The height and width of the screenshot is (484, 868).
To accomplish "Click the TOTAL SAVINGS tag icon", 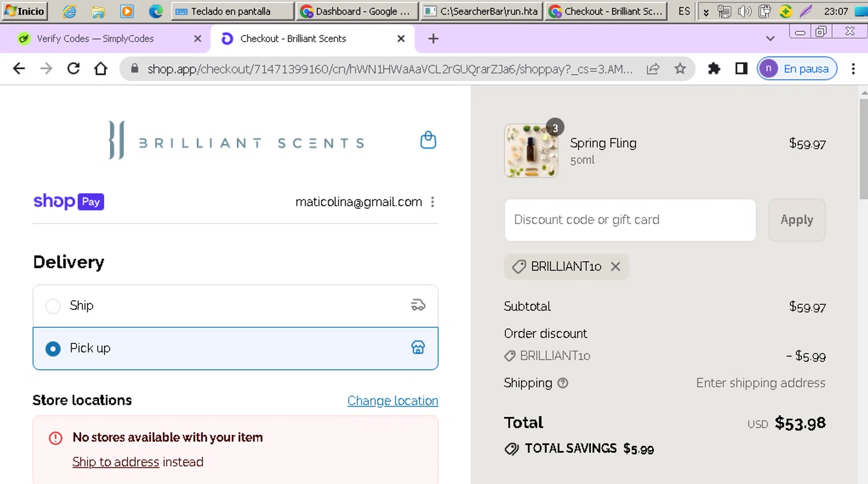I will pyautogui.click(x=512, y=449).
